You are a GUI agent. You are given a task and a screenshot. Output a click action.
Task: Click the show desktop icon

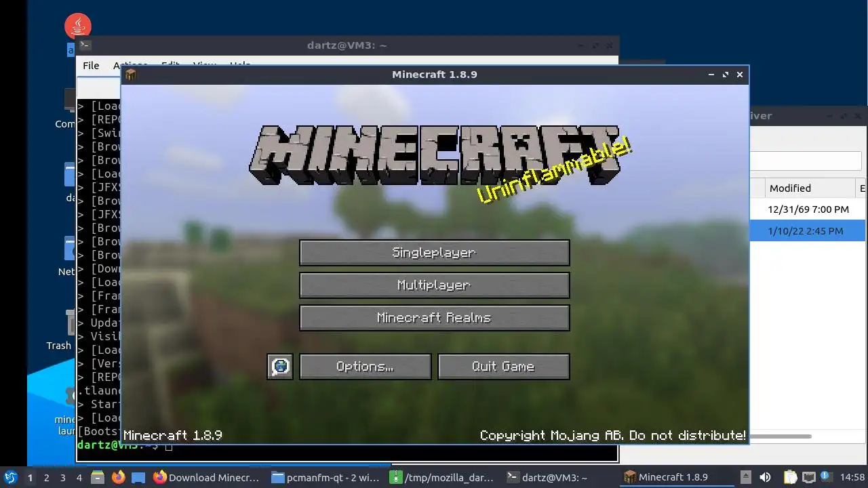pyautogui.click(x=138, y=478)
